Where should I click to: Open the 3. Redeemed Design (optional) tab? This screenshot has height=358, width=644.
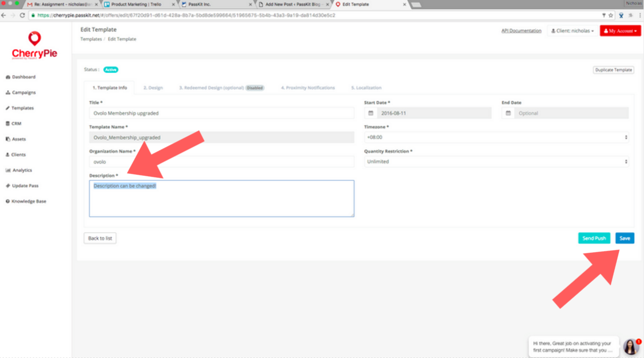tap(222, 88)
